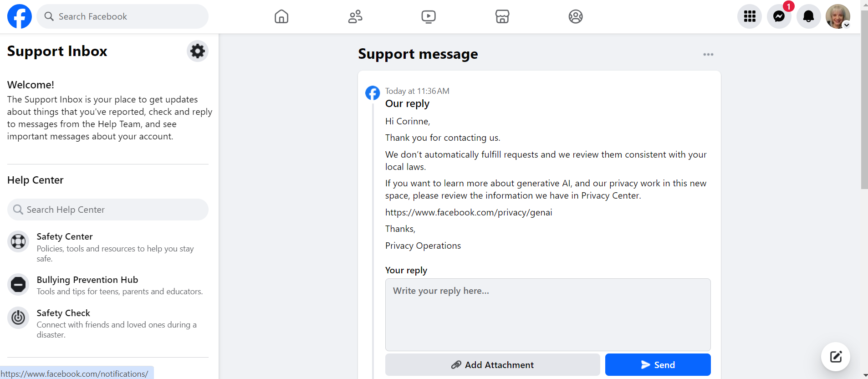Click the Search Facebook field
Image resolution: width=868 pixels, height=379 pixels.
[123, 16]
